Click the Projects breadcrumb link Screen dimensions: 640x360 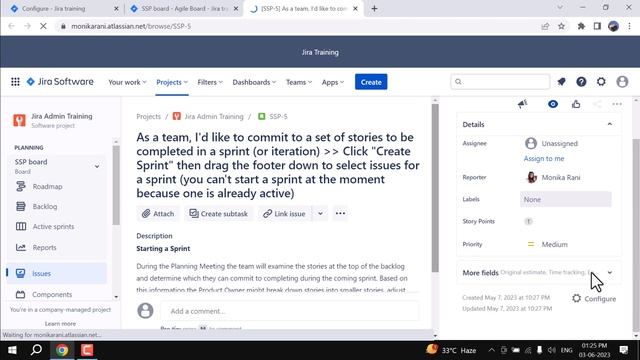tap(148, 117)
